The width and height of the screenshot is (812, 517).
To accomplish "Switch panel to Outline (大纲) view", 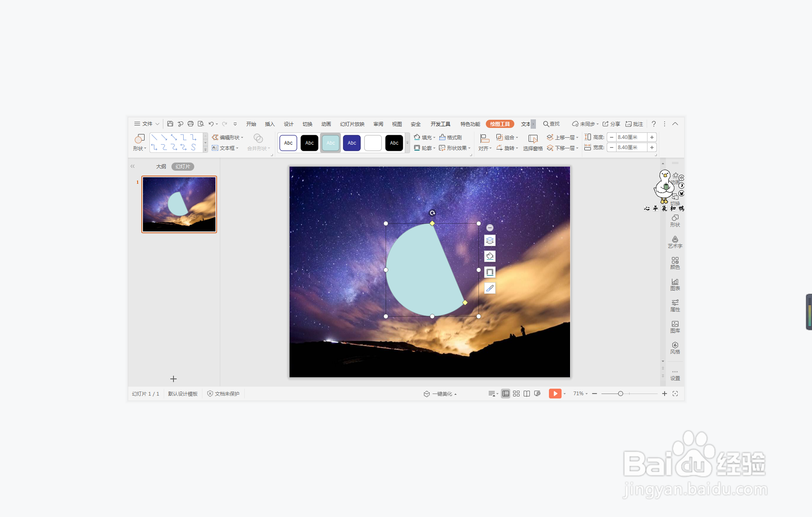I will point(161,166).
